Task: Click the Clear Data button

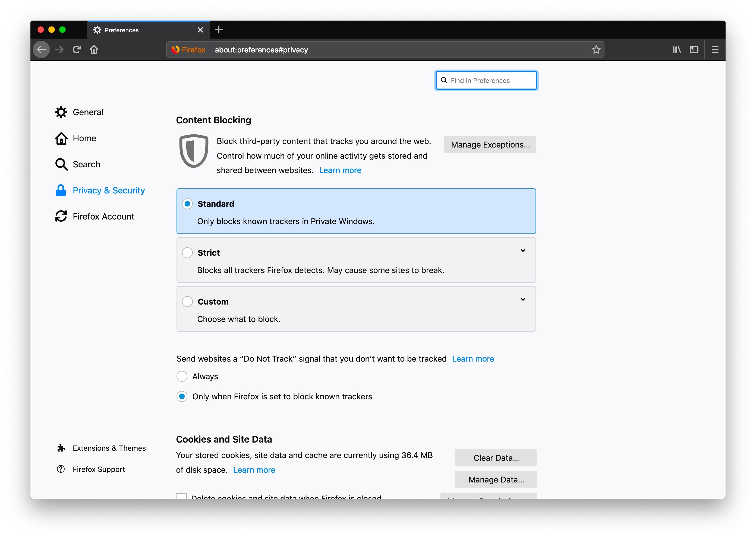Action: click(496, 458)
